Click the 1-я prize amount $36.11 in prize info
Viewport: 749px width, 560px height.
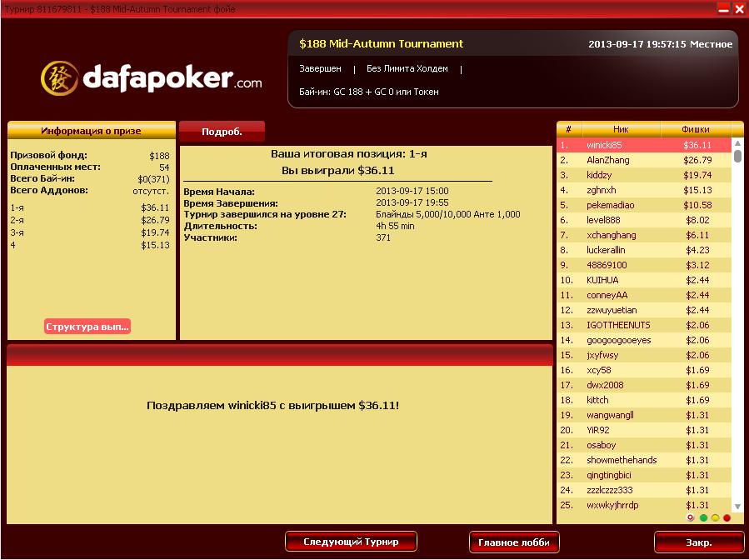click(155, 207)
